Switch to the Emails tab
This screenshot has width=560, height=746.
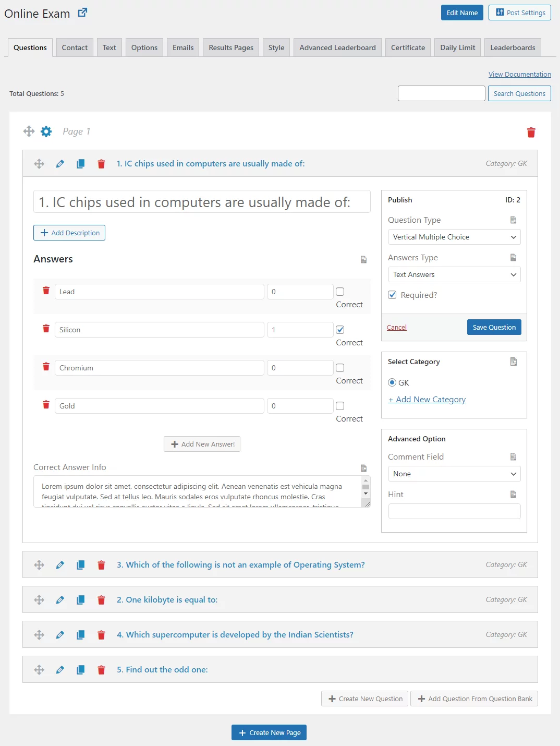point(182,47)
